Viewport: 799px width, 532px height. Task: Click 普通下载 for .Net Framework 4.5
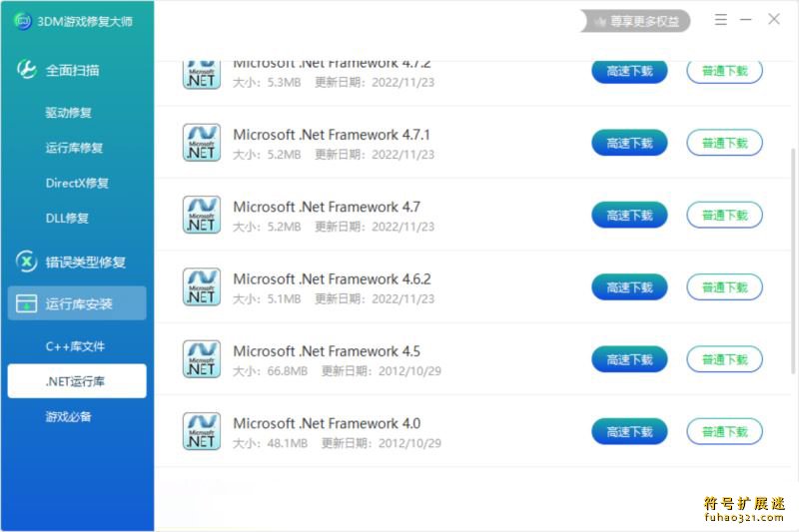pos(725,360)
